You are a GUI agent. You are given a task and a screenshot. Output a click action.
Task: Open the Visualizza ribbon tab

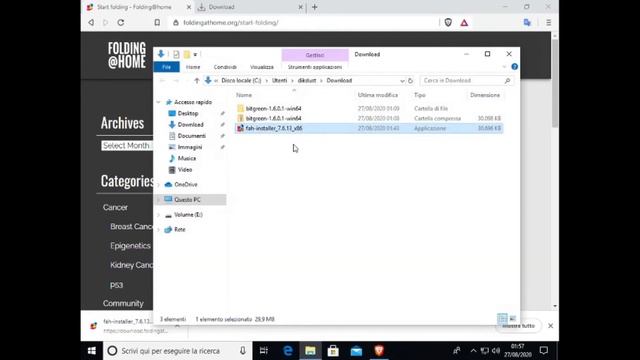(x=262, y=67)
